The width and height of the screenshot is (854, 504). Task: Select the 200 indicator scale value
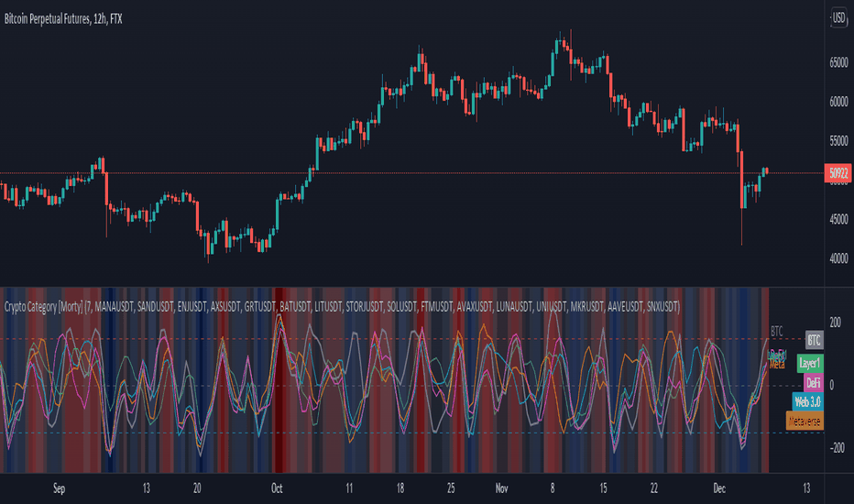click(x=835, y=323)
